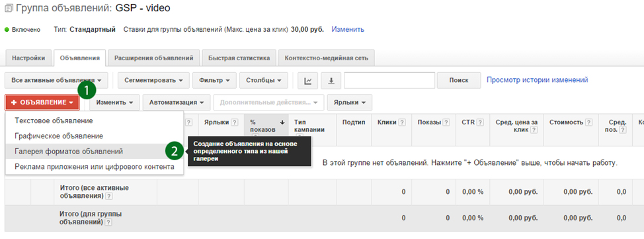Open the Столбцы dropdown
Viewport: 644px width, 239px height.
tap(264, 80)
